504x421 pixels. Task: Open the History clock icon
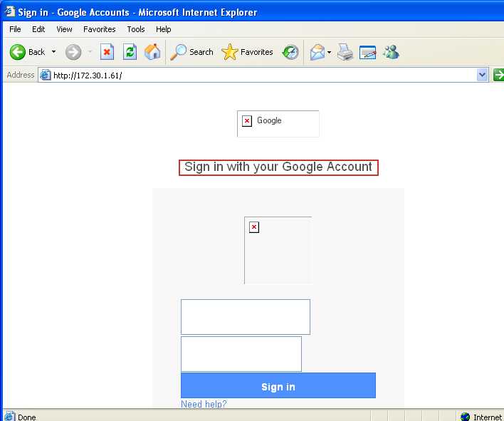tap(290, 52)
